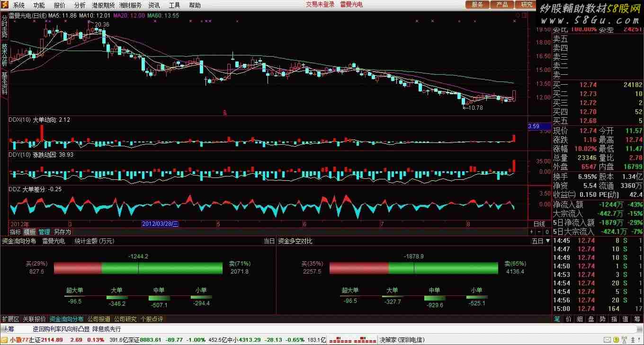
Task: Select the 势 tab in trade panel
Action: [603, 319]
